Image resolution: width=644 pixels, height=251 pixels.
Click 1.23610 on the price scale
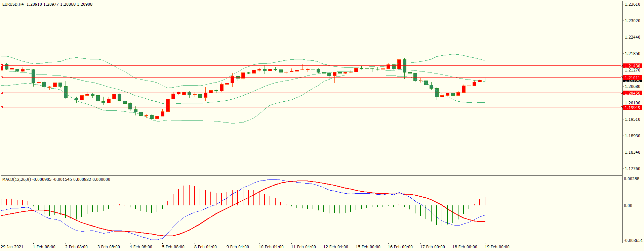tap(632, 4)
